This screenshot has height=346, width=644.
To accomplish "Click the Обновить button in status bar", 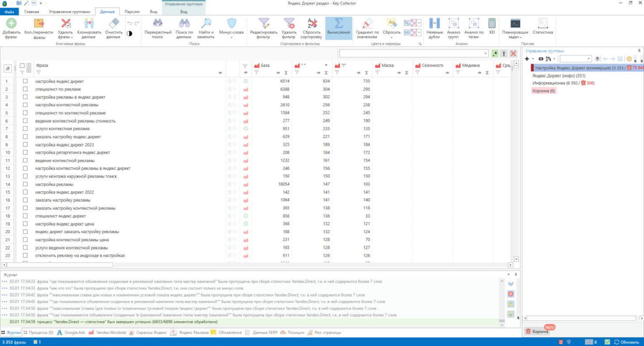I will (x=626, y=342).
